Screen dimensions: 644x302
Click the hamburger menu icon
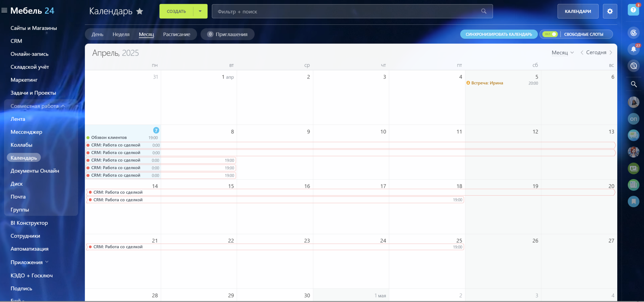point(4,11)
